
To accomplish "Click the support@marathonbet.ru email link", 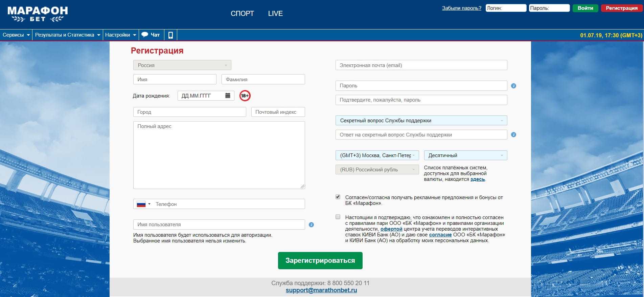I will click(x=321, y=290).
